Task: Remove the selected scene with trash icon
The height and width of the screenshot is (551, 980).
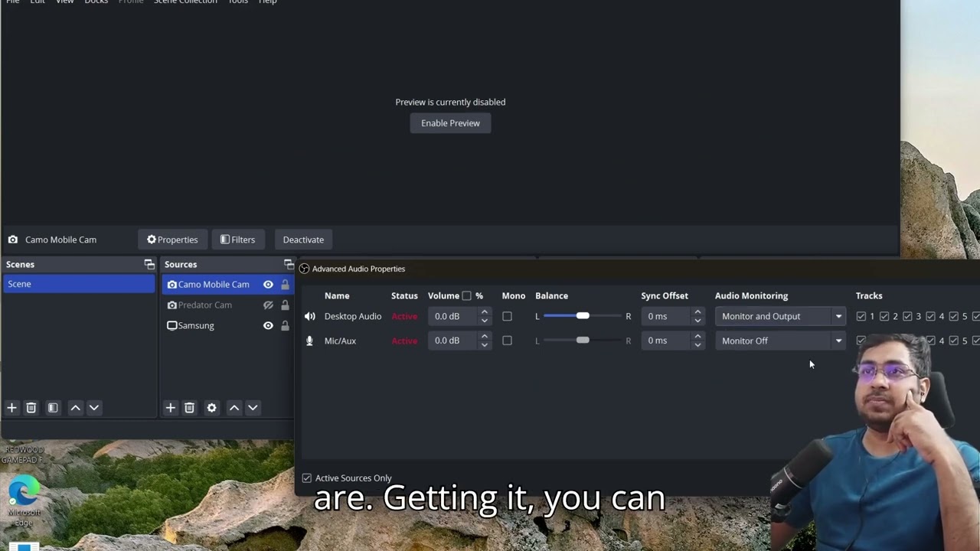Action: pyautogui.click(x=31, y=408)
